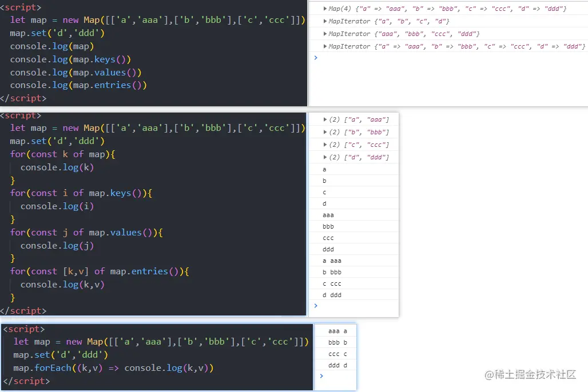588x392 pixels.
Task: Click the console.log(map.entries()) code line
Action: (78, 85)
